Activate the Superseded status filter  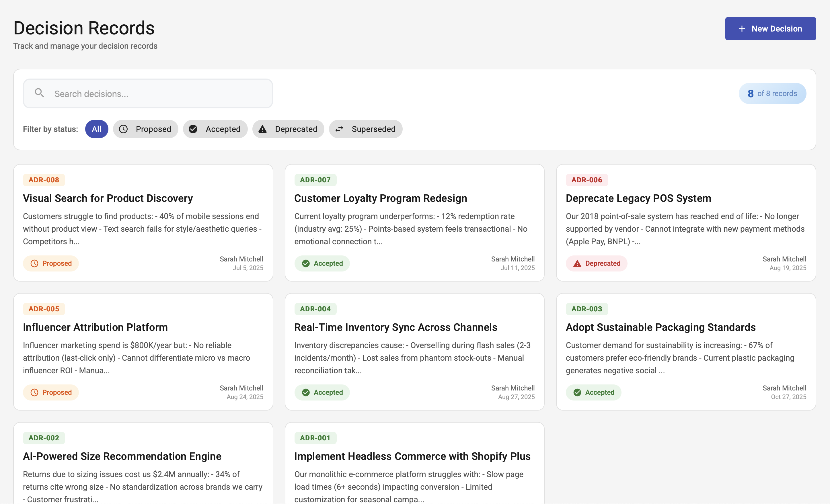coord(366,129)
